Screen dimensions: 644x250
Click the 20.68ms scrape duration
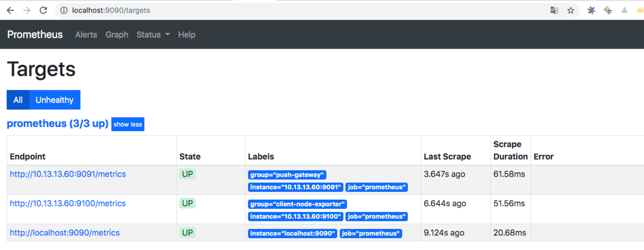[509, 233]
